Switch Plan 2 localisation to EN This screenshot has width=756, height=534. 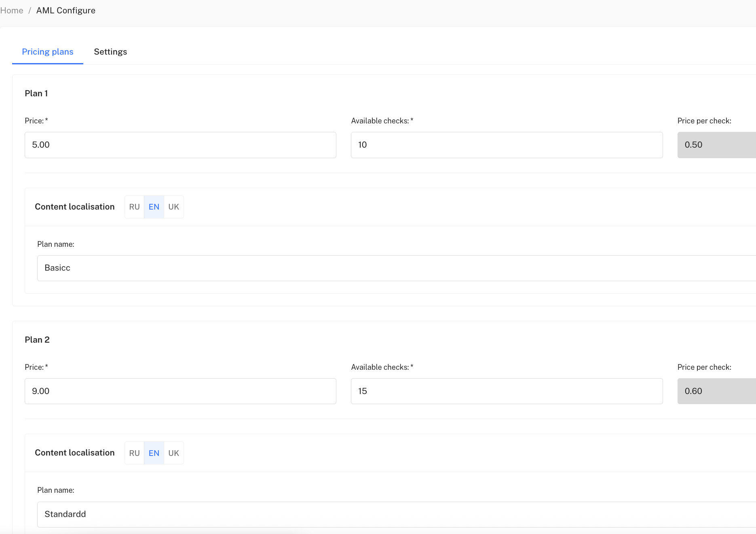point(154,453)
